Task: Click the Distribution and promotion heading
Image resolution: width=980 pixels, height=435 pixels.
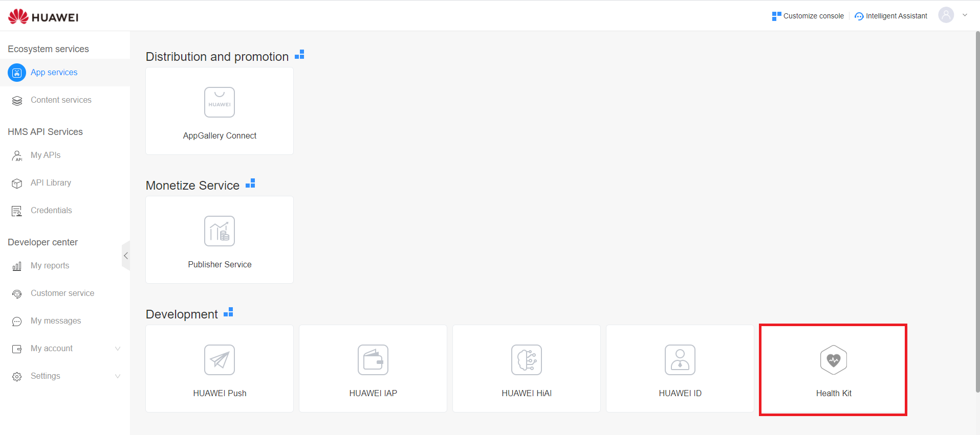Action: tap(217, 57)
